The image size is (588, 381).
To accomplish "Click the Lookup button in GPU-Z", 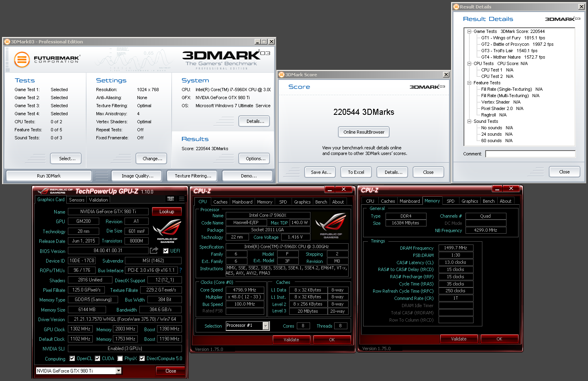I will coord(167,211).
